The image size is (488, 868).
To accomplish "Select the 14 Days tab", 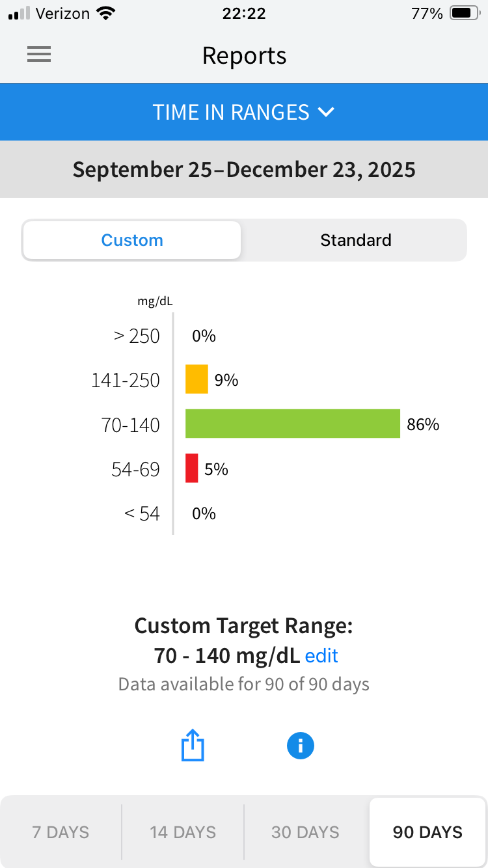I will pos(183,832).
